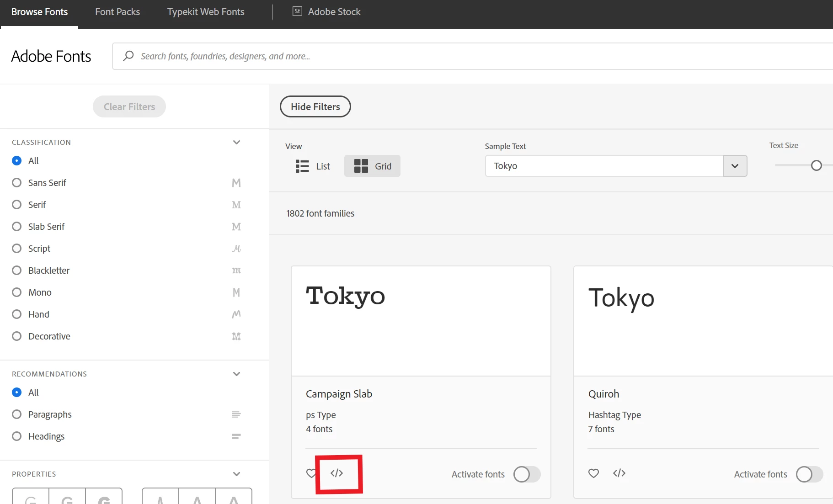
Task: Click the magnifier icon in the search bar
Action: coord(128,56)
